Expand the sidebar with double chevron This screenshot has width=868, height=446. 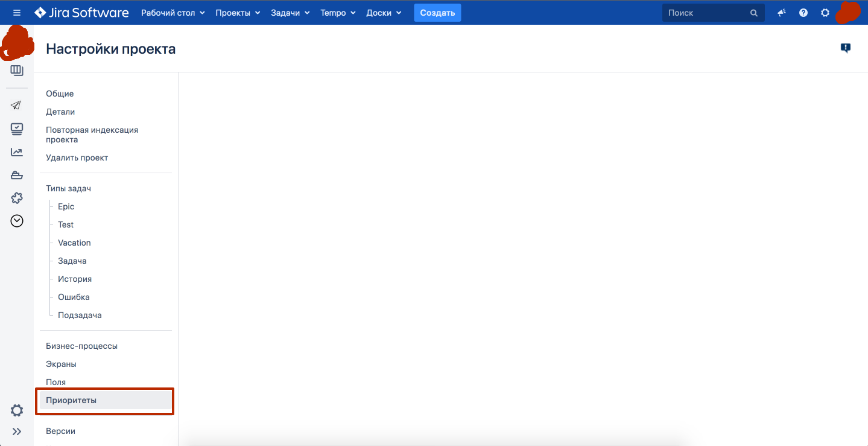17,432
